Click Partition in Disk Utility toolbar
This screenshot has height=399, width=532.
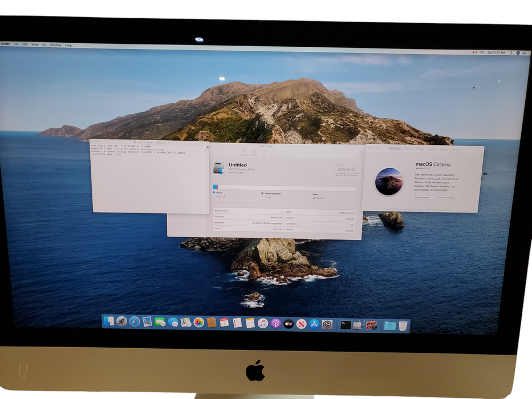pyautogui.click(x=254, y=153)
